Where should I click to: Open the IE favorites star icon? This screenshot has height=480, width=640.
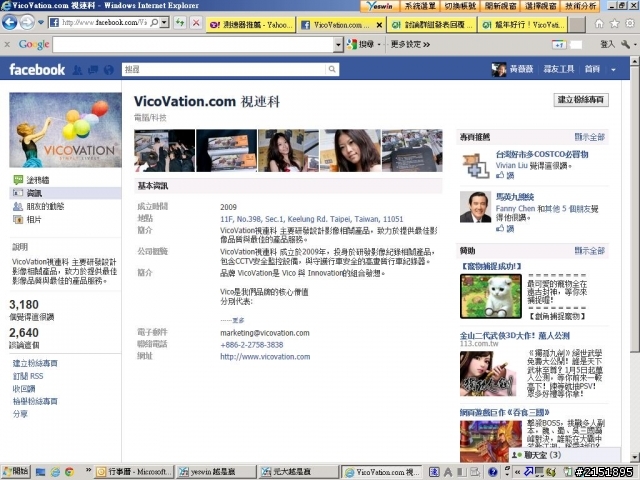point(614,24)
